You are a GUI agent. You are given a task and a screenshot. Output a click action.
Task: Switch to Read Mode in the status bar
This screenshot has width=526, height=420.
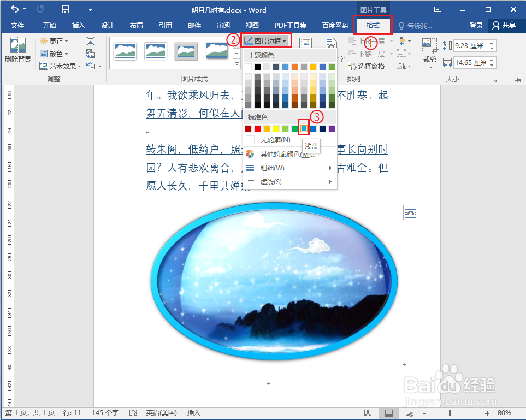click(367, 413)
